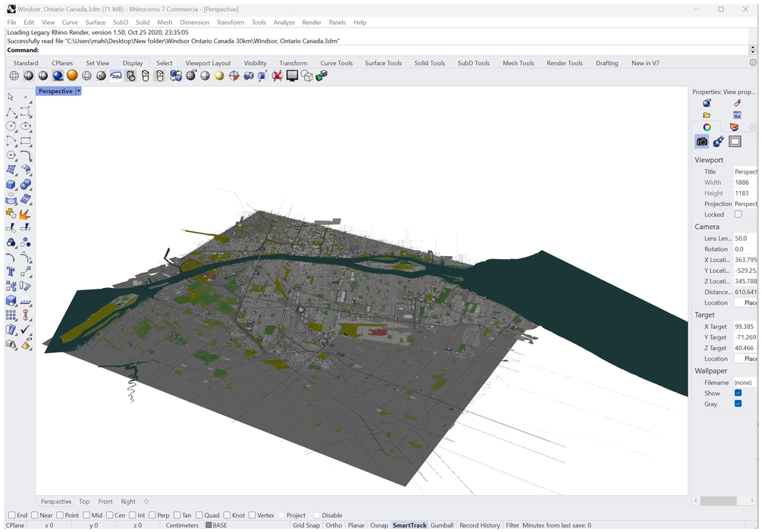Screen dimensions: 762x532
Task: Choose the Box solid tool
Action: pyautogui.click(x=11, y=184)
